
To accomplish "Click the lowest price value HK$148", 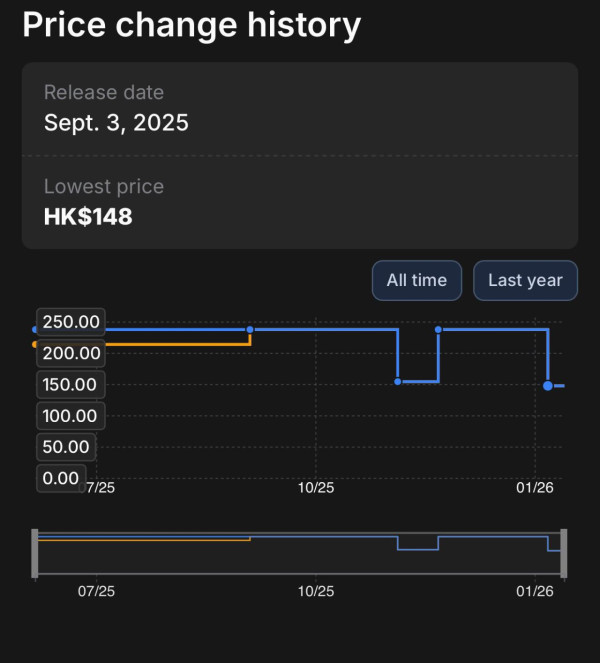I will (x=88, y=216).
